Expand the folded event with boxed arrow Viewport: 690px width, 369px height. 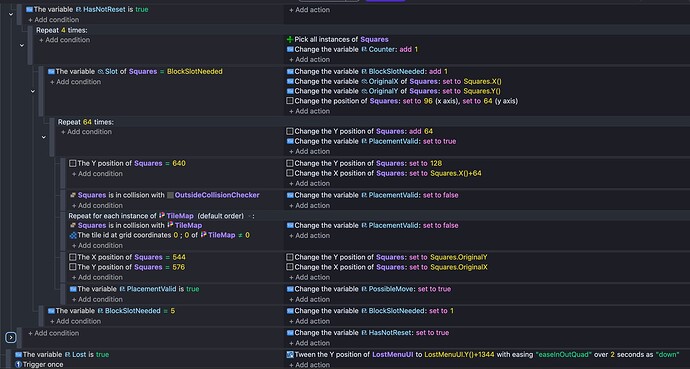[11, 337]
